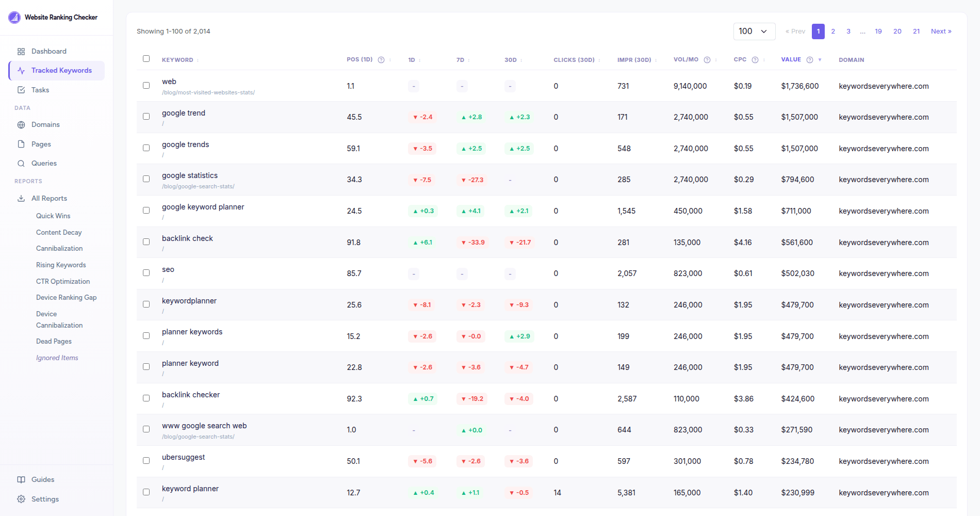Click the VALUE help question icon
The width and height of the screenshot is (980, 516).
pyautogui.click(x=810, y=60)
